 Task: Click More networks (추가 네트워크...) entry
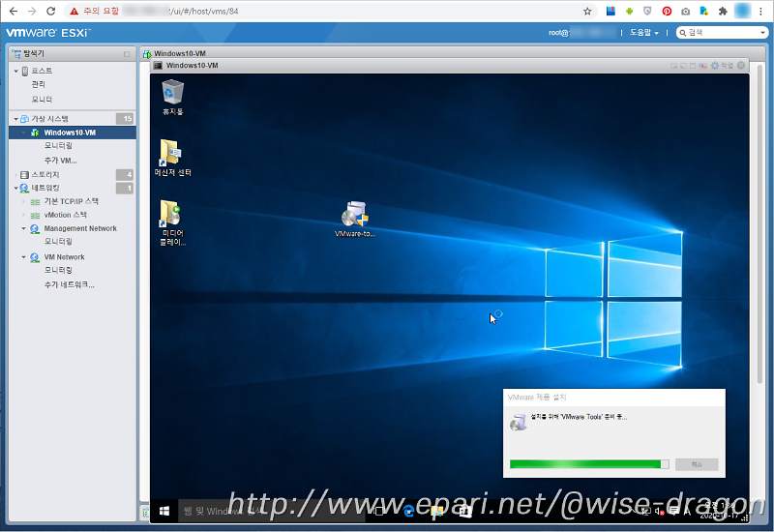point(69,284)
